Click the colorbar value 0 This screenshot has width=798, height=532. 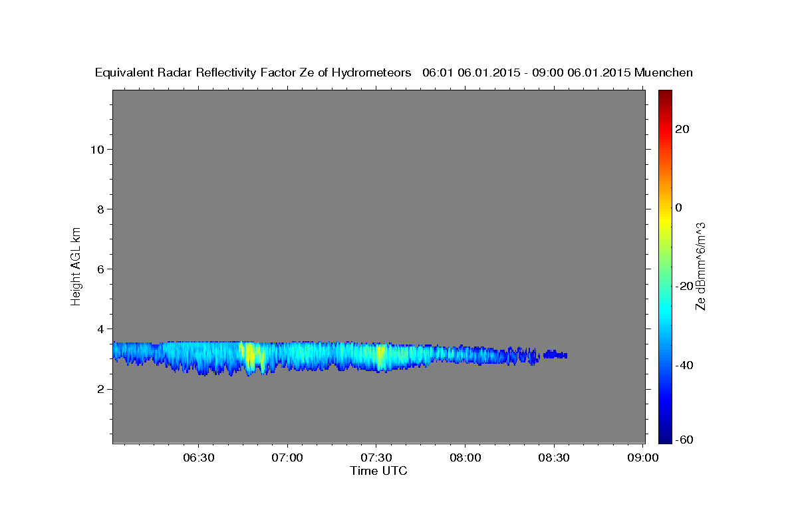tap(678, 207)
